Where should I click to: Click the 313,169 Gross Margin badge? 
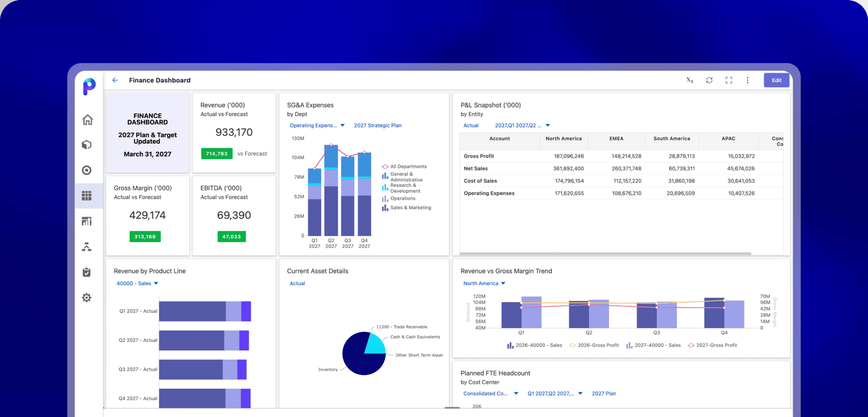pyautogui.click(x=145, y=237)
